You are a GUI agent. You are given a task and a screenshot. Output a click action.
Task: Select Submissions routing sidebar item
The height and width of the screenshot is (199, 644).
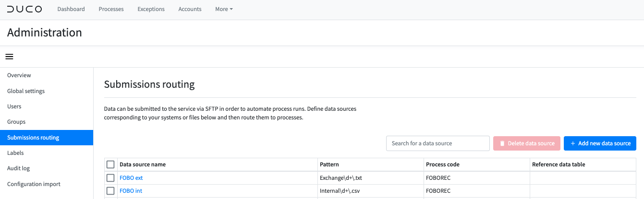[47, 138]
